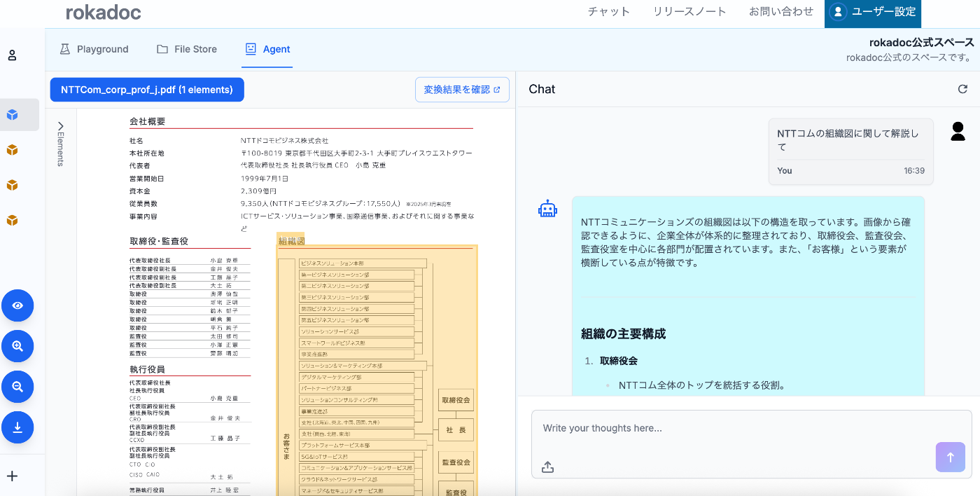980x496 pixels.
Task: Select the first orange cube space icon
Action: 12,150
